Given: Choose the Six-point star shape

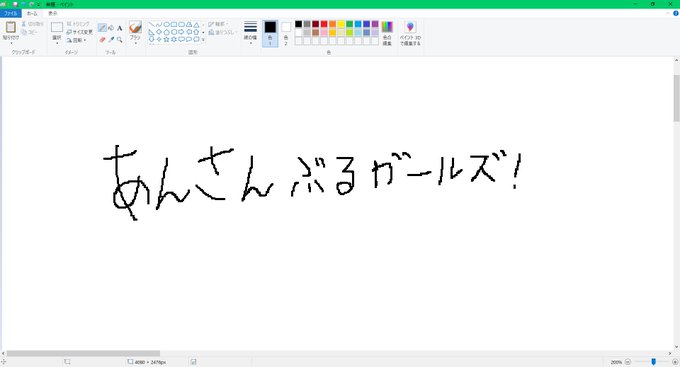Looking at the screenshot, I should (x=174, y=39).
